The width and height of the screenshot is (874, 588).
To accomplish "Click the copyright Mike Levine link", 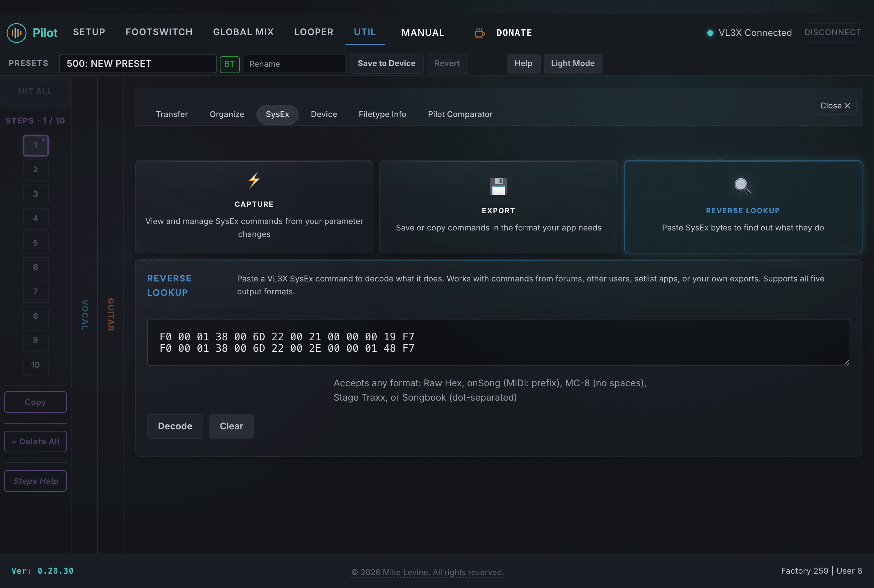I will coord(428,572).
